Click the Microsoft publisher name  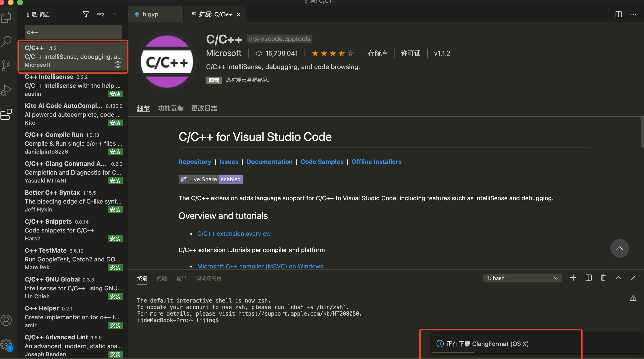224,53
